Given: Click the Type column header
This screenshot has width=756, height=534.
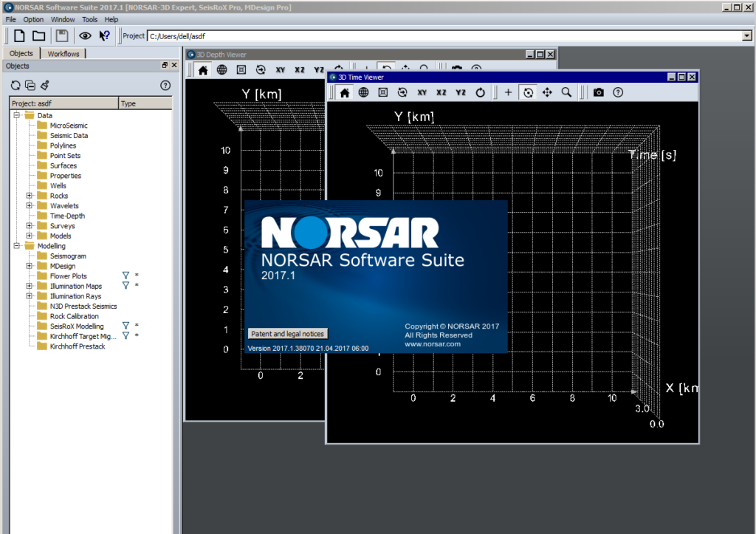Looking at the screenshot, I should pyautogui.click(x=145, y=103).
